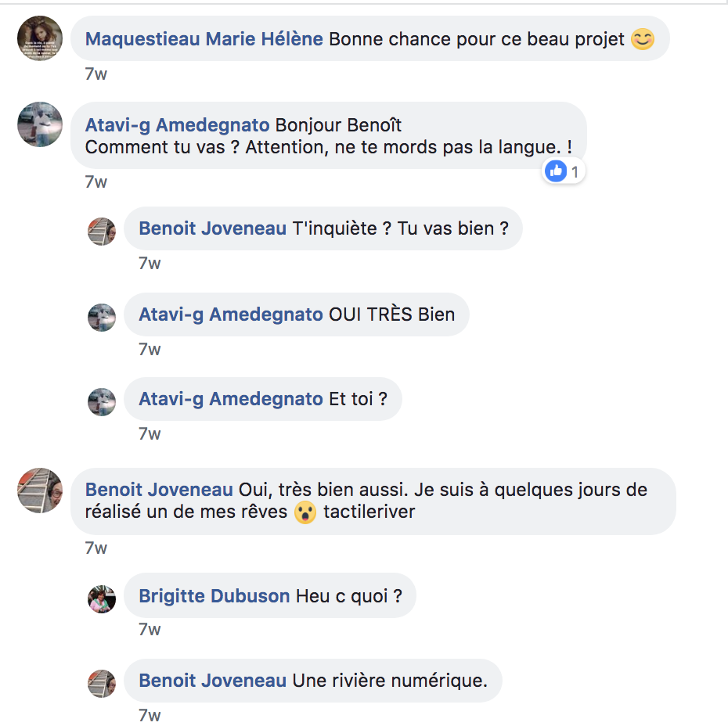
Task: Click Atavi-g Amedegnato name in 'OUI TRÈS Bien' reply
Action: 231,314
